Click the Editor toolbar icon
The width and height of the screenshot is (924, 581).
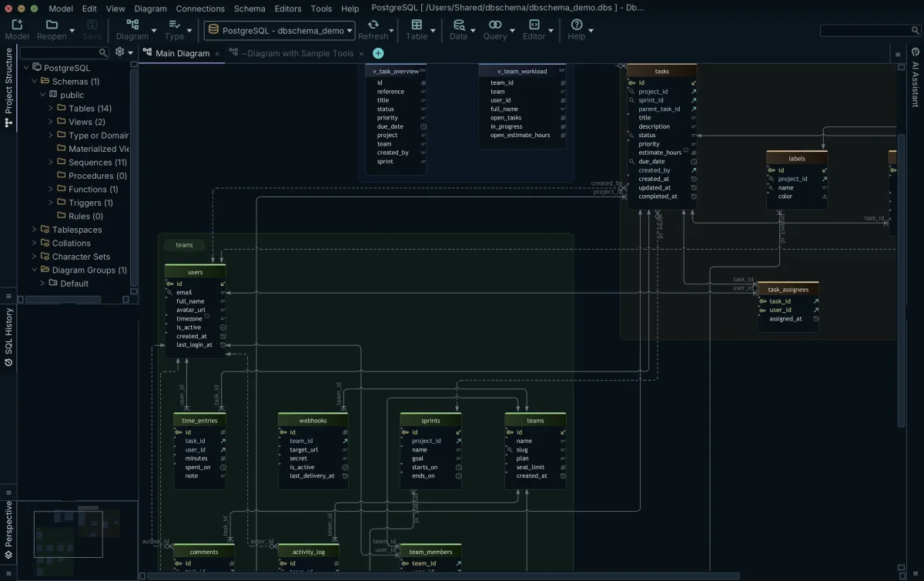pyautogui.click(x=534, y=25)
